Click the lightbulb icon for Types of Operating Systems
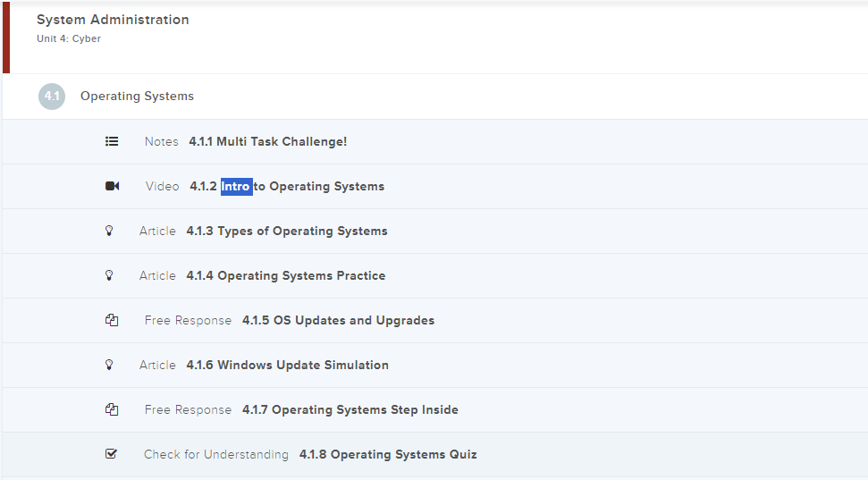This screenshot has height=480, width=868. (110, 231)
